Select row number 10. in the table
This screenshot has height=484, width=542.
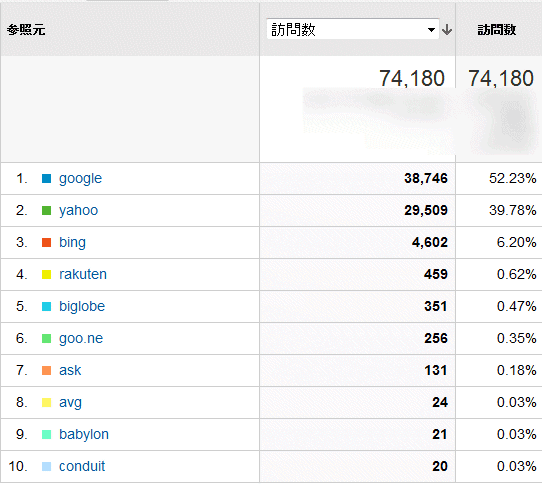tap(18, 466)
